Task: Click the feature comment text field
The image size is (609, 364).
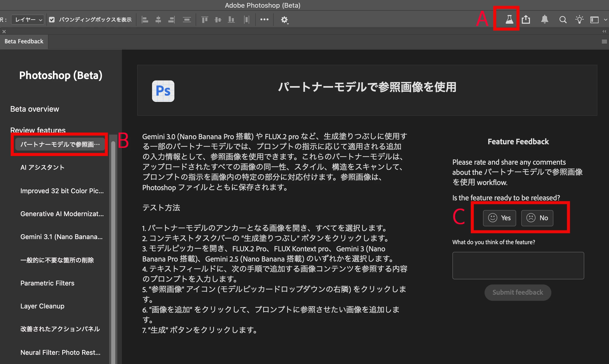Action: pyautogui.click(x=518, y=266)
